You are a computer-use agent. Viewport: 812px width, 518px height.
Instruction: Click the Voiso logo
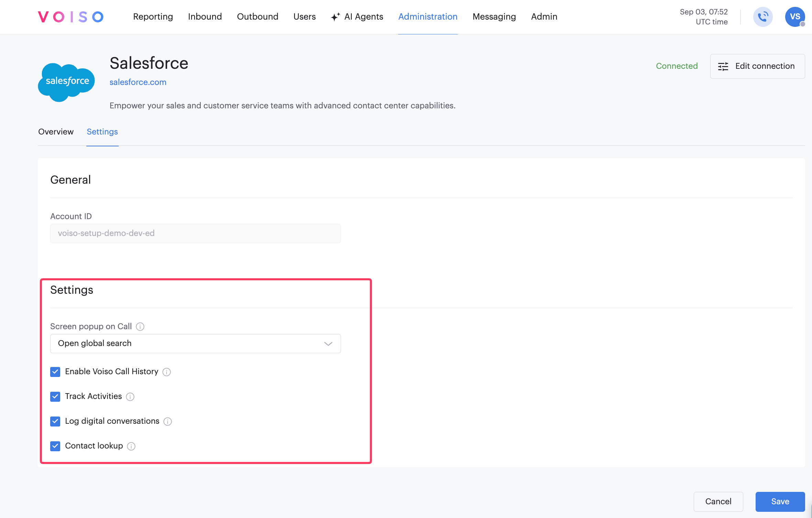[x=71, y=17]
